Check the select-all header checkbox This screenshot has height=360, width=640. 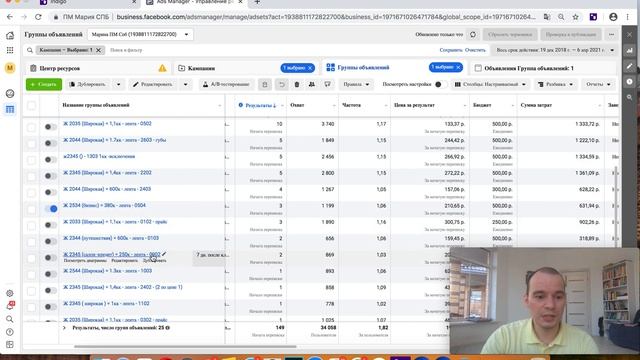pyautogui.click(x=31, y=106)
